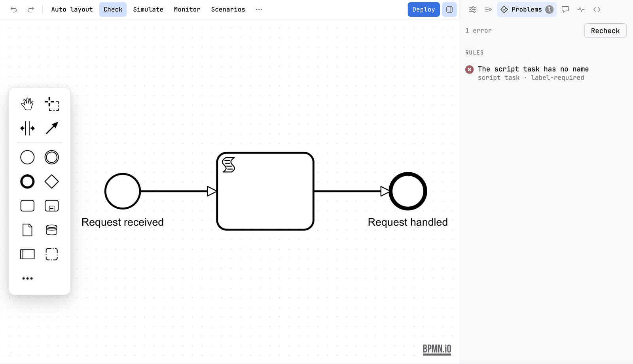This screenshot has width=633, height=364.
Task: Activate the lasso selection tool
Action: click(52, 104)
